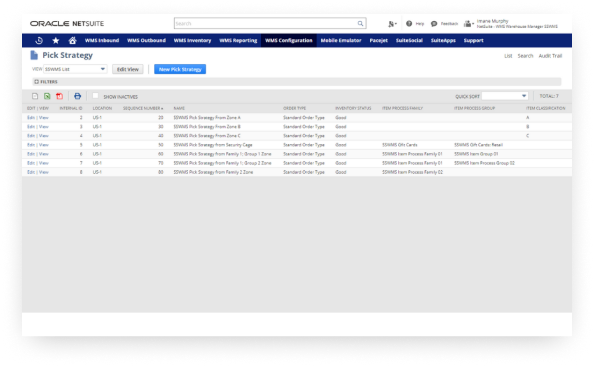
Task: Open the SuiteSocial menu
Action: coord(409,41)
